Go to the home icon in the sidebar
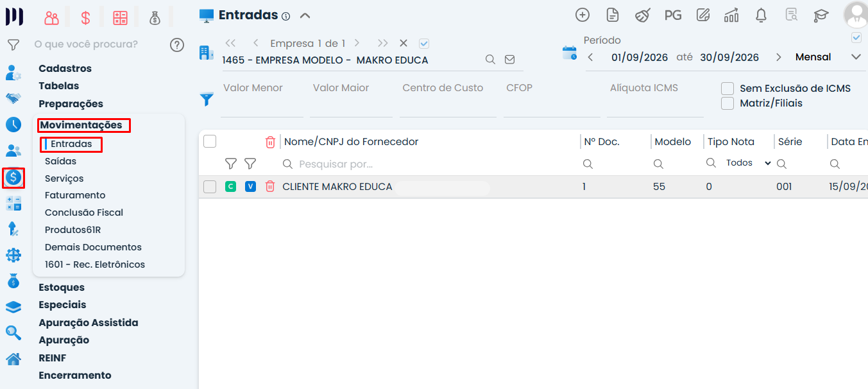 13,359
